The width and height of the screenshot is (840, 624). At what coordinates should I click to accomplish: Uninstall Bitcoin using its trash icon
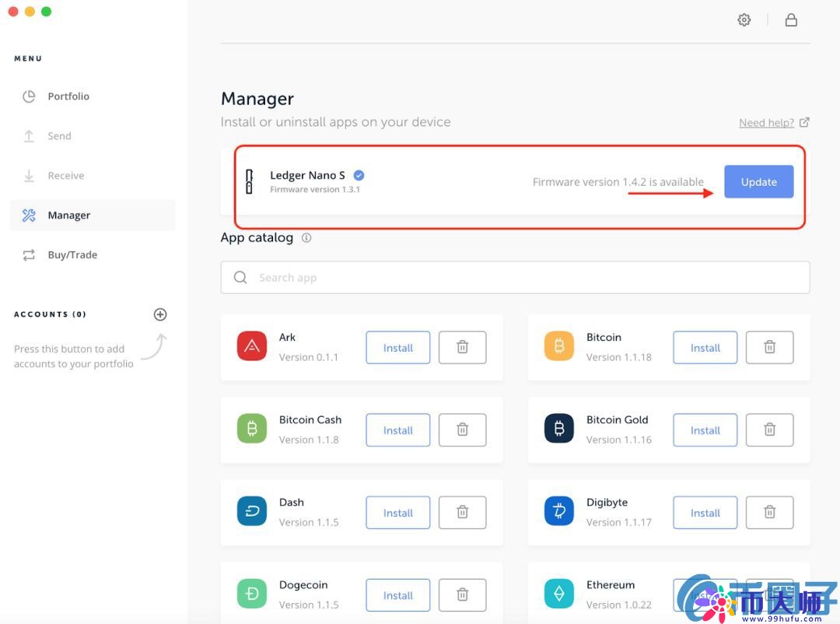769,348
